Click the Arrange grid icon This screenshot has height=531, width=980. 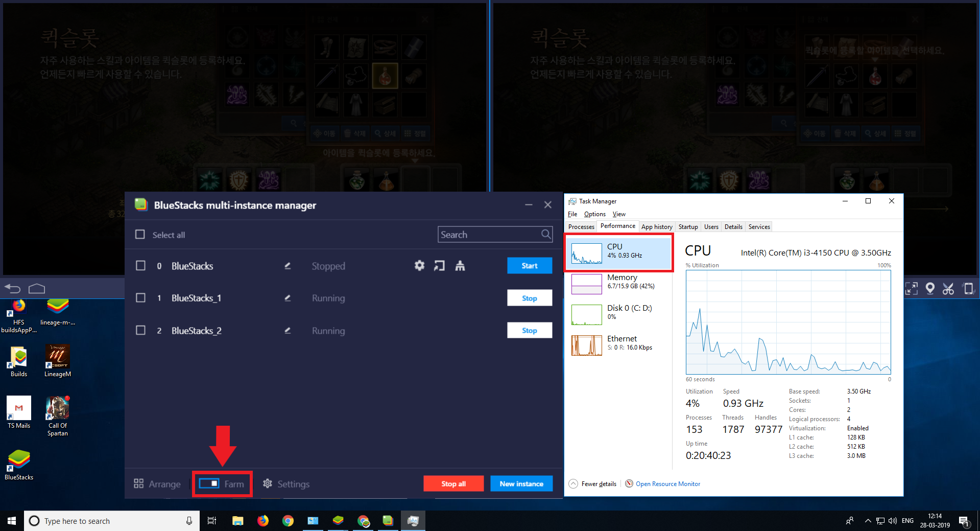click(138, 483)
